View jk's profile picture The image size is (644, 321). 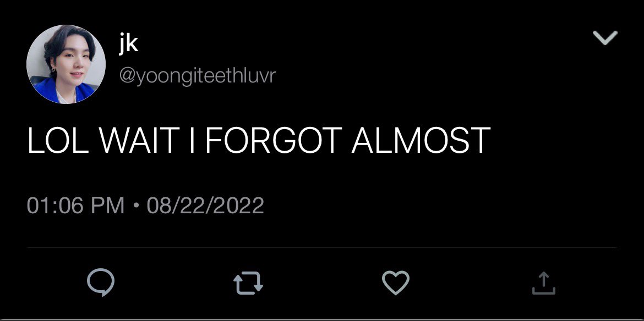66,64
